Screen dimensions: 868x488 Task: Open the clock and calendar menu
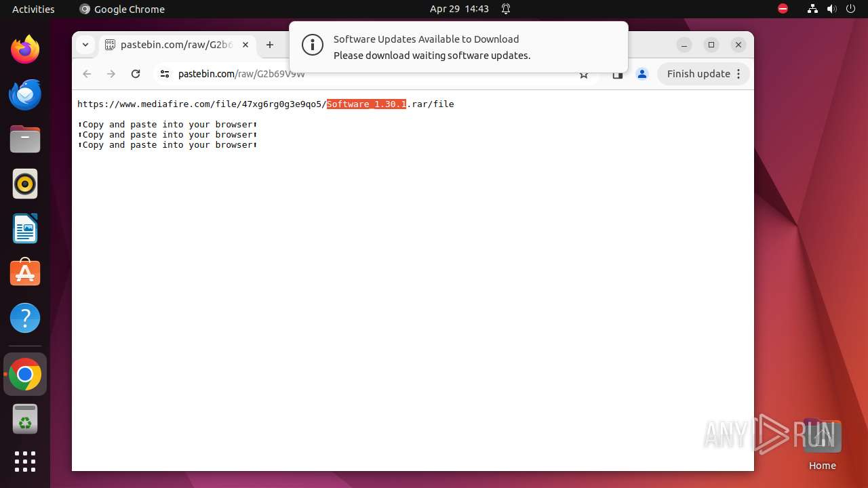coord(459,9)
